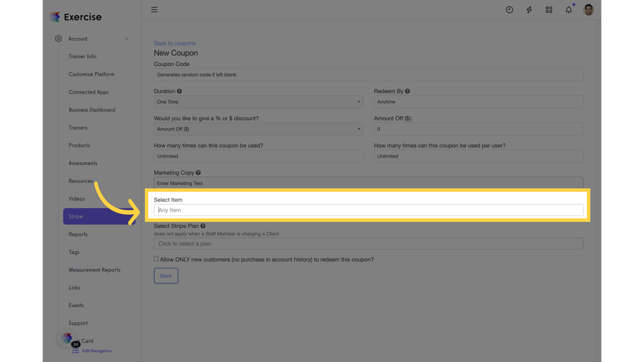This screenshot has height=362, width=644.
Task: Enable ONLY new customers coupon restriction
Action: pos(156,258)
